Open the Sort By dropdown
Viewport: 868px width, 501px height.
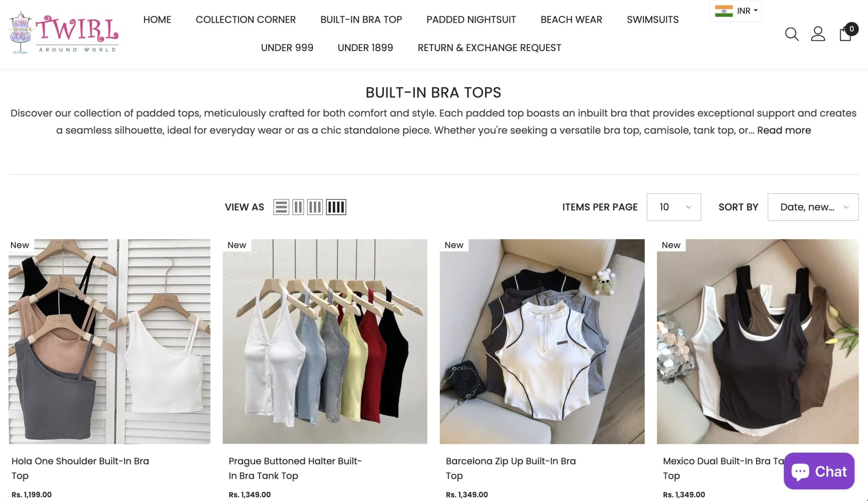pyautogui.click(x=813, y=207)
